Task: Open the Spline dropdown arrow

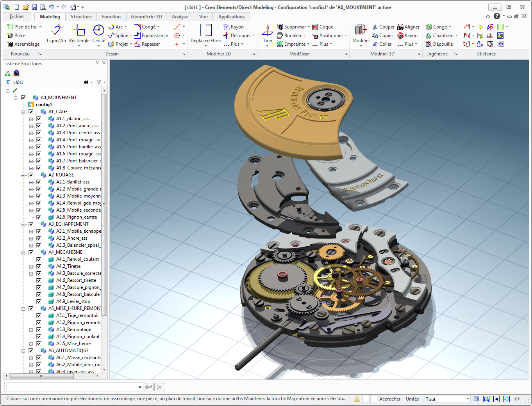Action: [131, 36]
